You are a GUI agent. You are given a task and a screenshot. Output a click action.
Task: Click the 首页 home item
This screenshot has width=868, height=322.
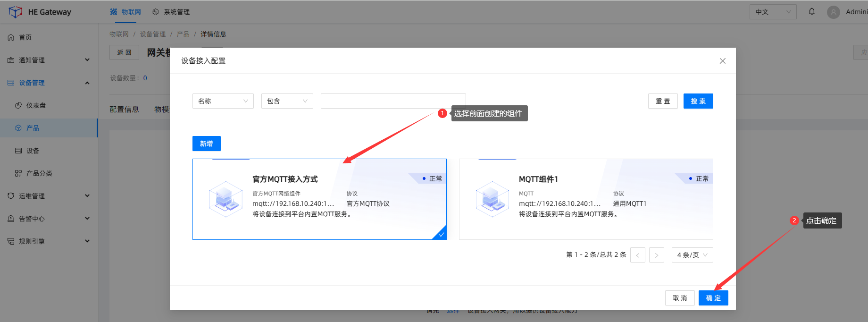[25, 37]
